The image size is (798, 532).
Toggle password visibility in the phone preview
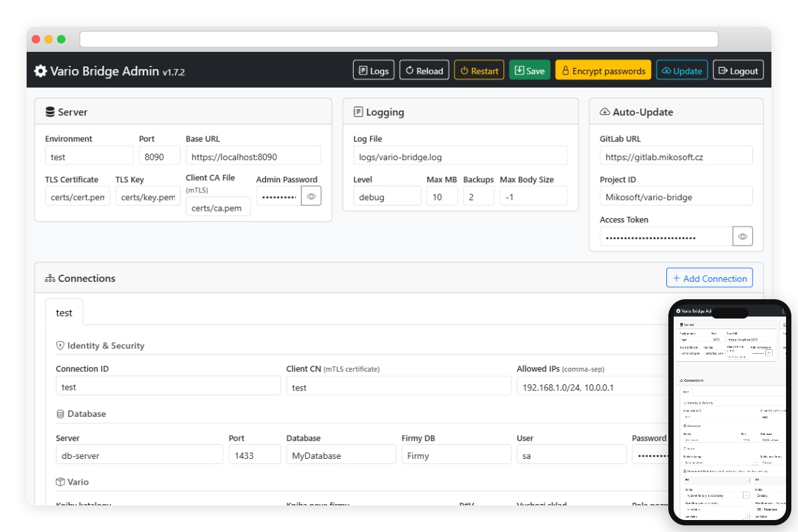coord(769,353)
